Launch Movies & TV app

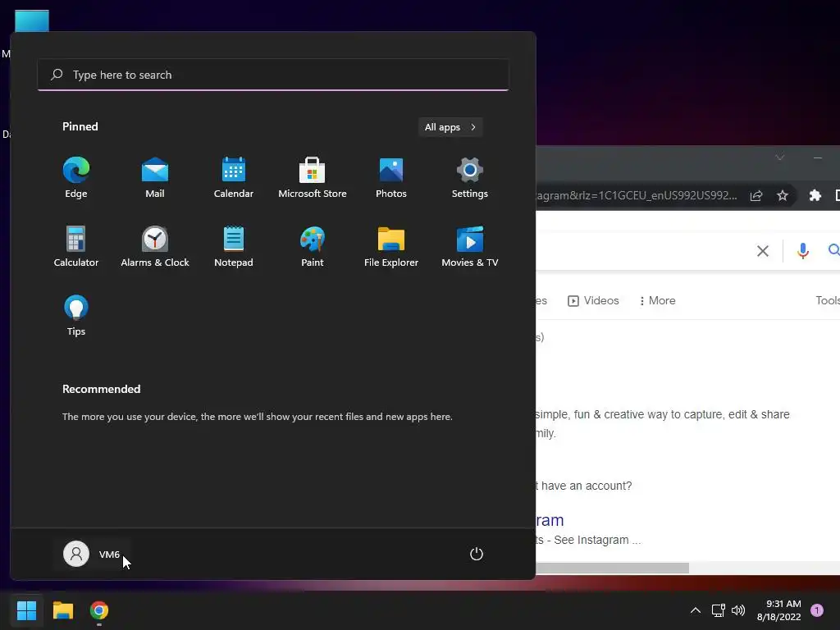pos(470,246)
